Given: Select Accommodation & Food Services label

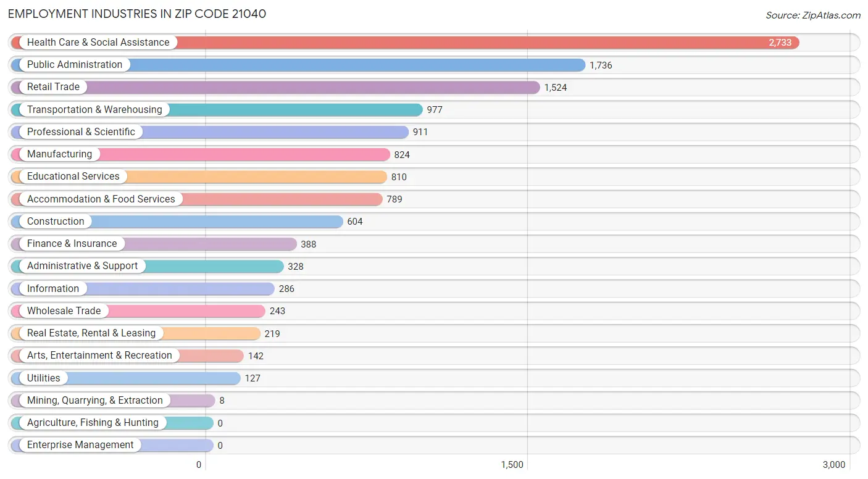Looking at the screenshot, I should [101, 199].
